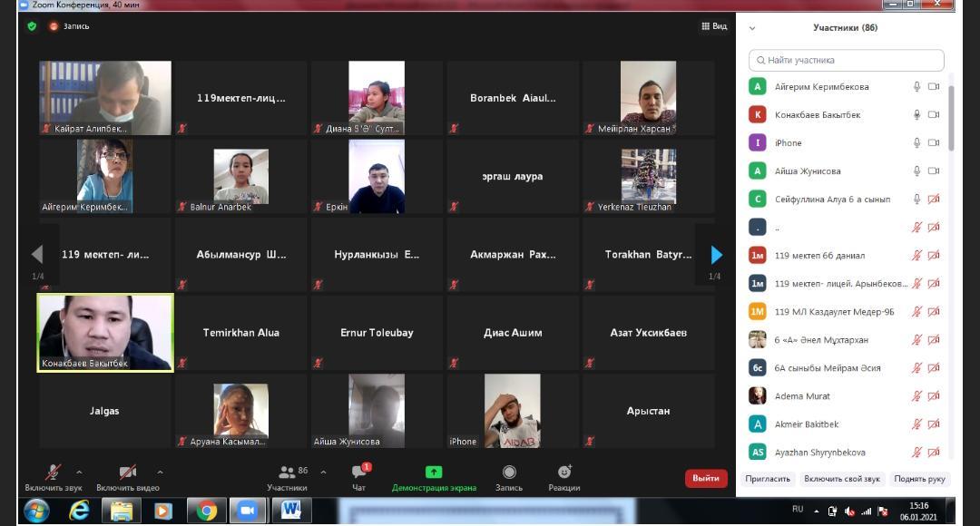Image resolution: width=980 pixels, height=526 pixels.
Task: Open the Вид view menu
Action: [714, 26]
